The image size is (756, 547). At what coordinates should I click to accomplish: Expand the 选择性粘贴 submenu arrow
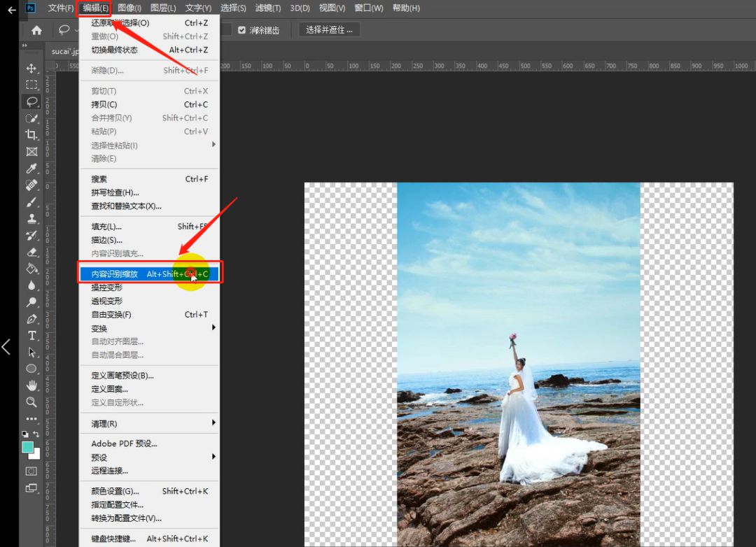click(213, 145)
